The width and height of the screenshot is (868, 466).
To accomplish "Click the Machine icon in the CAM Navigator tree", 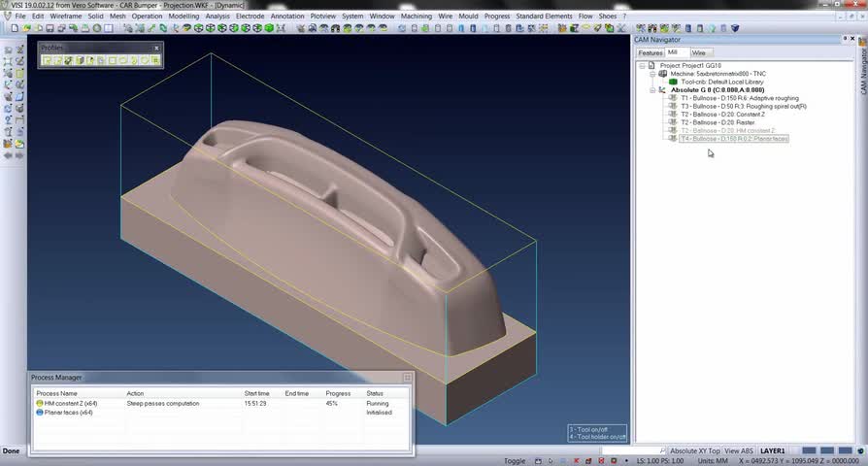I will coord(662,74).
